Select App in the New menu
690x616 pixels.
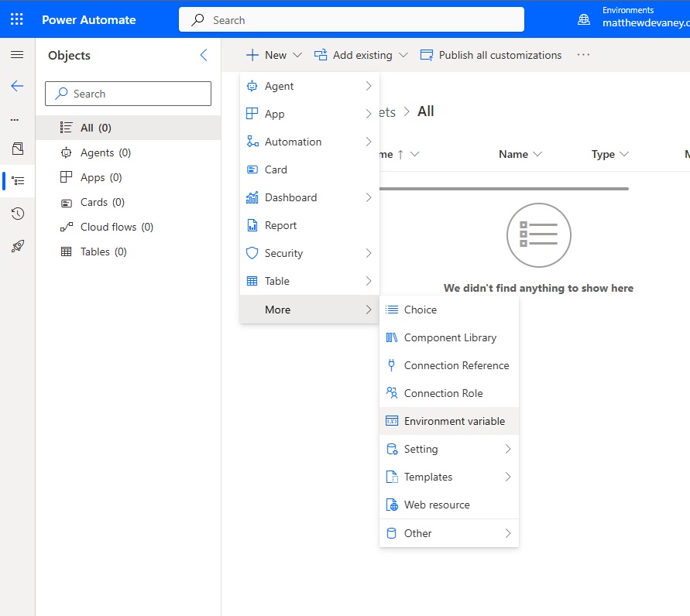click(309, 114)
